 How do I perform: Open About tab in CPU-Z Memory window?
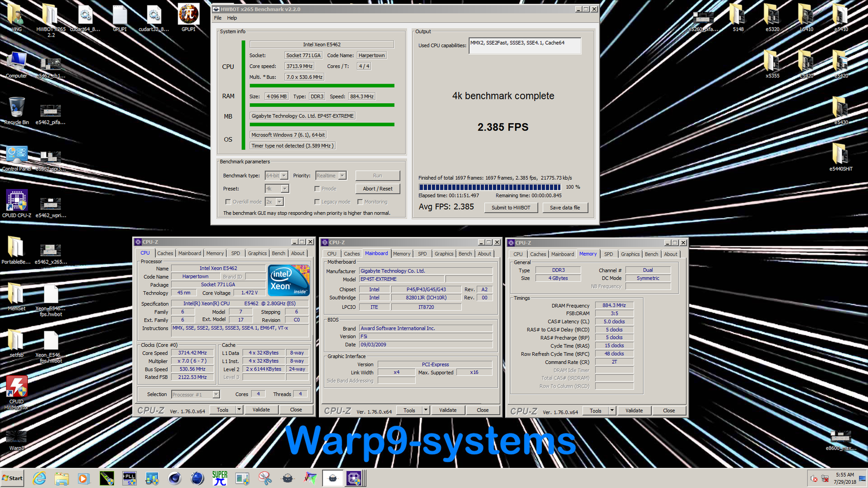point(670,254)
